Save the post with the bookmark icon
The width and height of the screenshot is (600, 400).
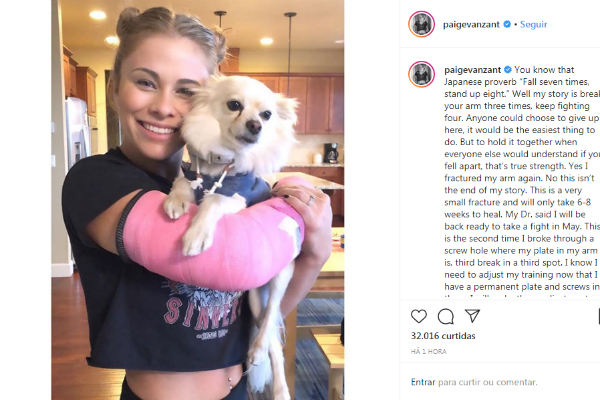(x=598, y=317)
